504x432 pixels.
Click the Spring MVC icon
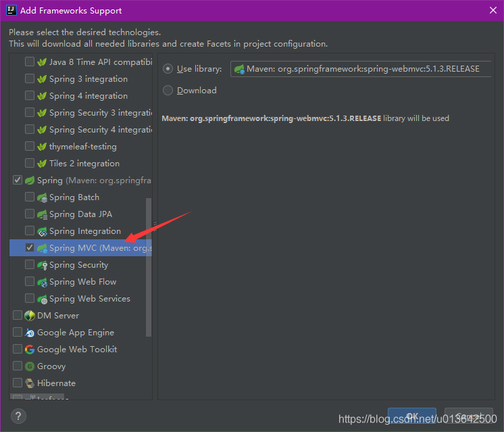point(42,248)
